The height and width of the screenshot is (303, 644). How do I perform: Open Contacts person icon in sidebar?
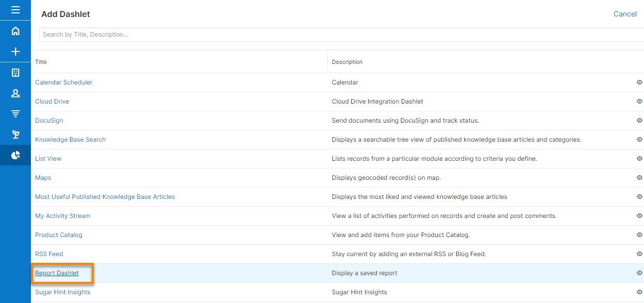[x=15, y=93]
